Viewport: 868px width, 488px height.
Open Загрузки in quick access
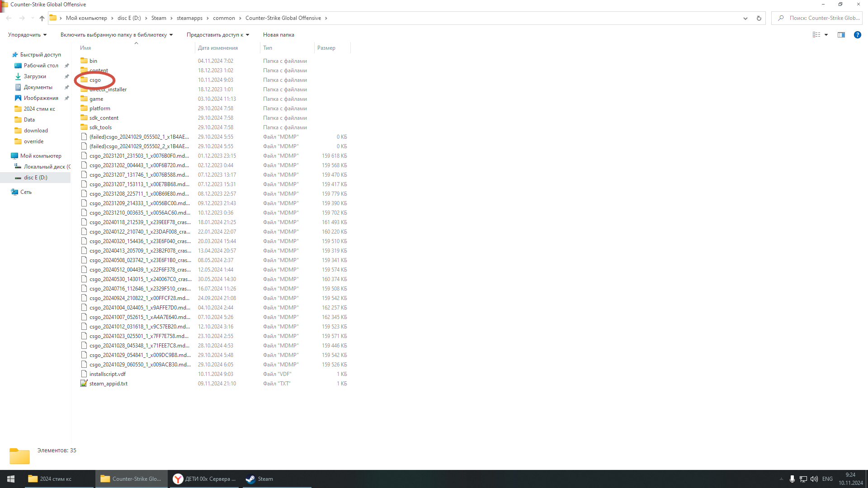click(x=35, y=76)
